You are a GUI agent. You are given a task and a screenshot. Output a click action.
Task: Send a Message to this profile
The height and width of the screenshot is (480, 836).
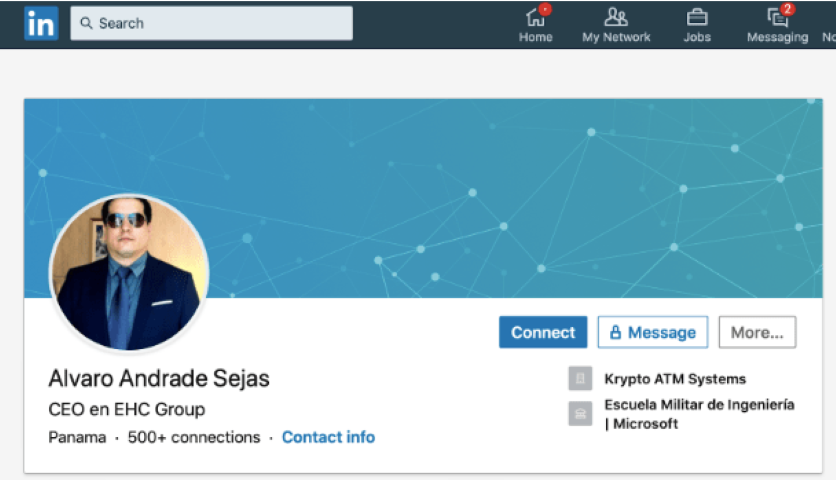(653, 332)
